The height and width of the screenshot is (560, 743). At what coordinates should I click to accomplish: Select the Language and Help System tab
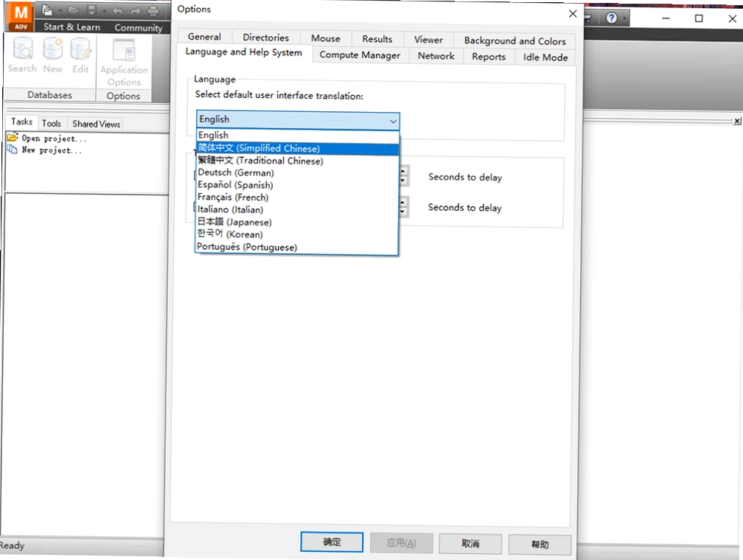[243, 52]
